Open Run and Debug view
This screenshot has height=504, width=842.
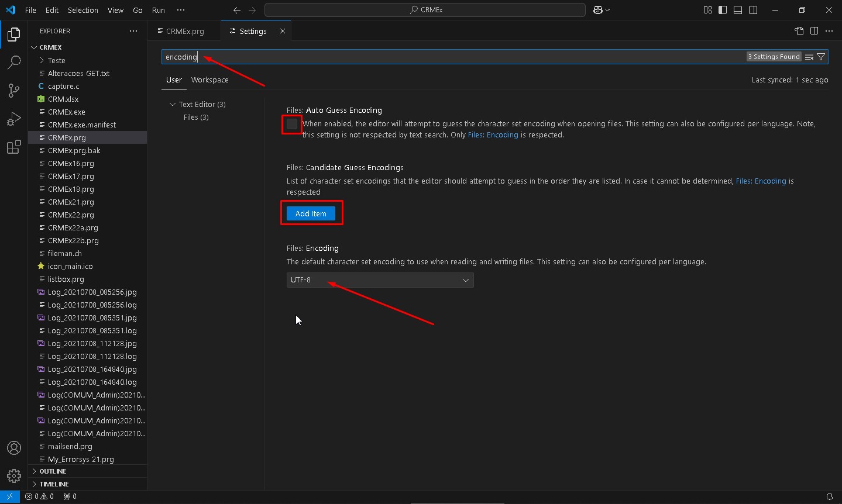point(14,119)
